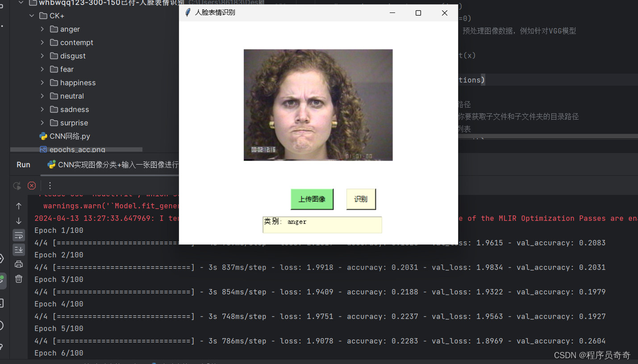Click the 上传图像 button
Viewport: 638px width, 364px height.
[312, 199]
